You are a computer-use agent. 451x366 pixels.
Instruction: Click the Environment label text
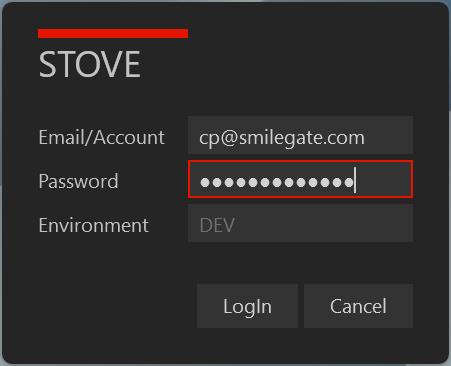(93, 225)
